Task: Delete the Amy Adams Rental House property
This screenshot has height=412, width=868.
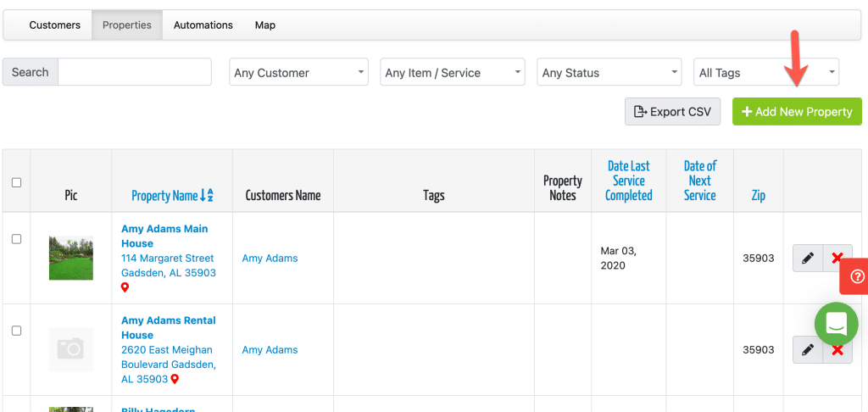Action: (x=837, y=349)
